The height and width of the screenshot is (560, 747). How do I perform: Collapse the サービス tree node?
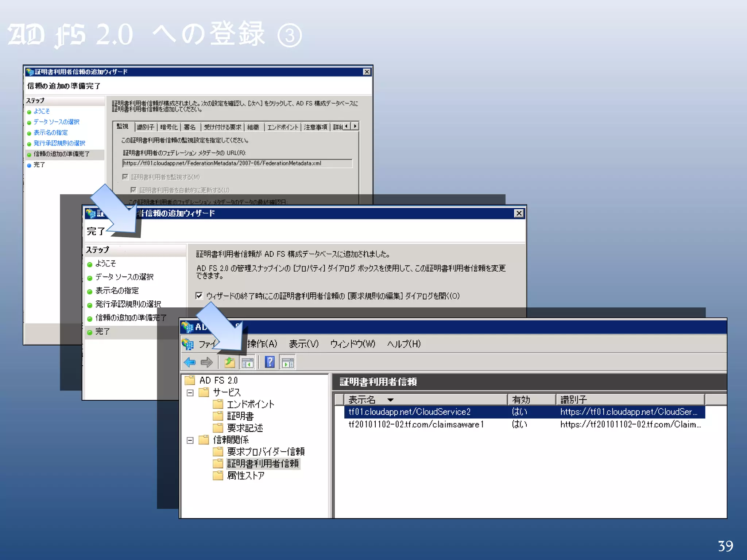pos(190,393)
